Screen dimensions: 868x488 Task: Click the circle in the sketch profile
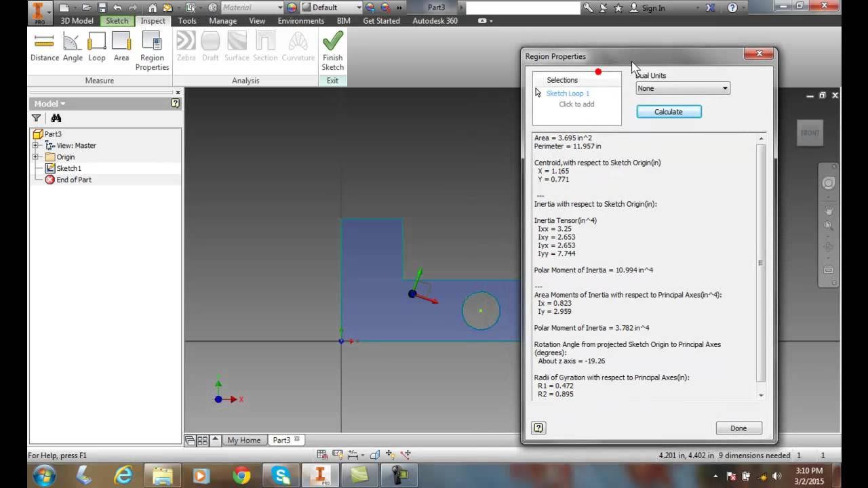pyautogui.click(x=481, y=310)
